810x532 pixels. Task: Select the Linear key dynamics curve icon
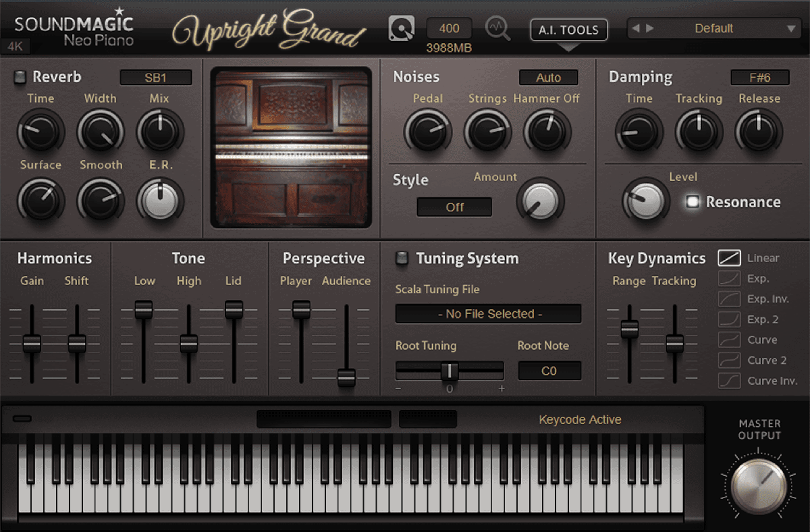click(x=729, y=258)
